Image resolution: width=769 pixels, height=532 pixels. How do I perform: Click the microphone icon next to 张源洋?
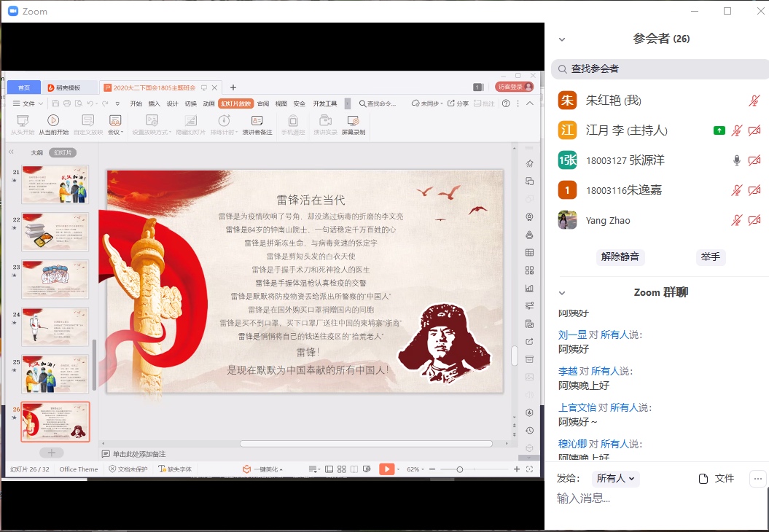pos(737,160)
